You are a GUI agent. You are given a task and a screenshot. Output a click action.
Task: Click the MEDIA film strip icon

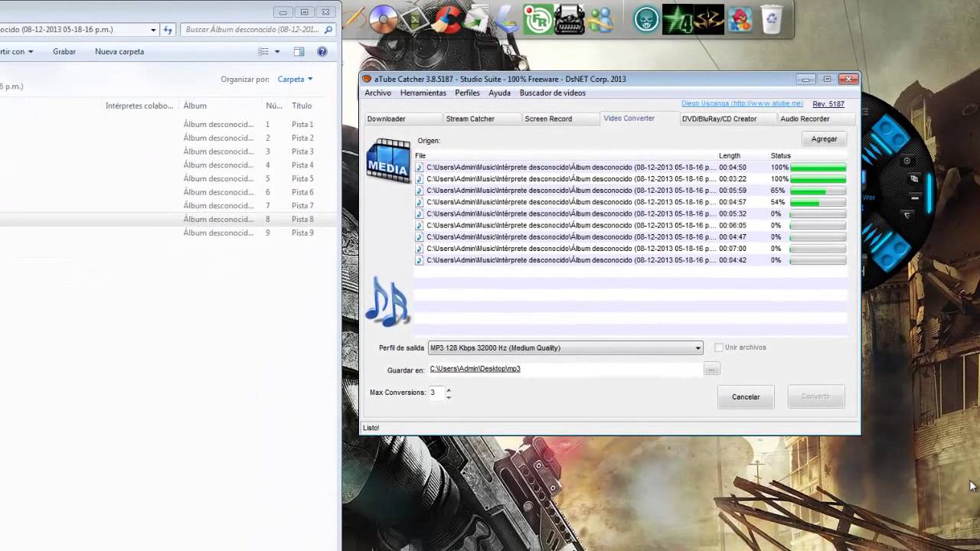pos(388,161)
